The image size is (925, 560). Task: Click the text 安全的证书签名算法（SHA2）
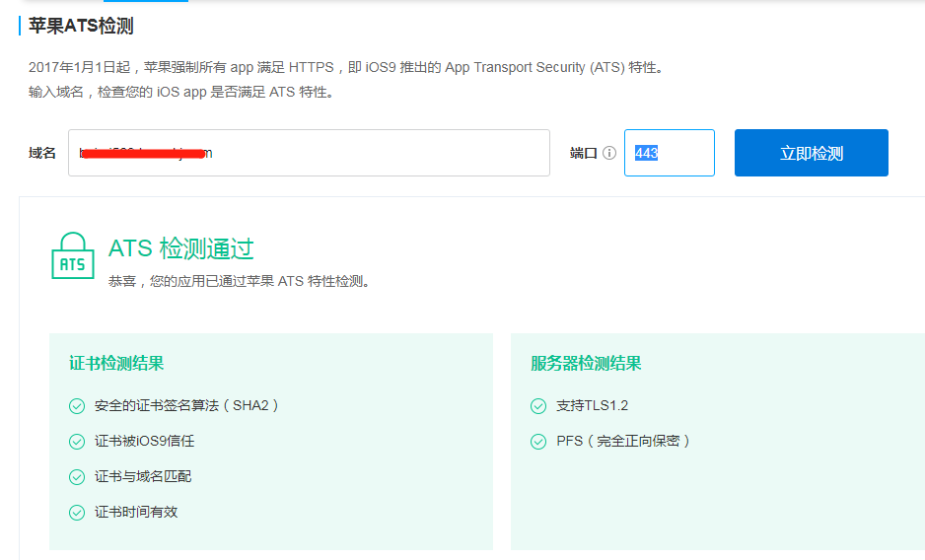coord(186,405)
